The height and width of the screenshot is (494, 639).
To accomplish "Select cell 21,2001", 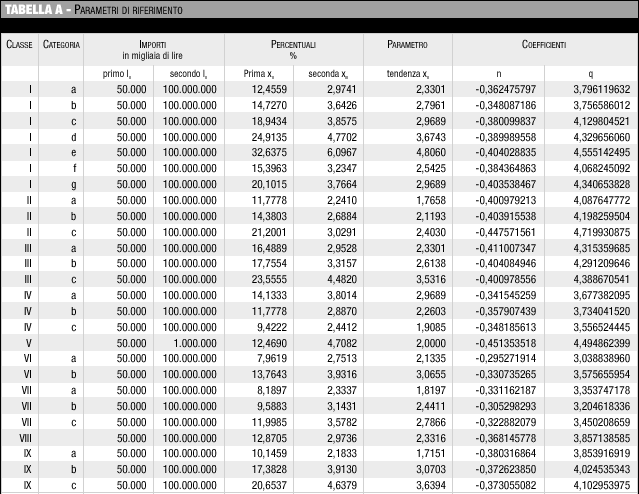I will (x=269, y=232).
